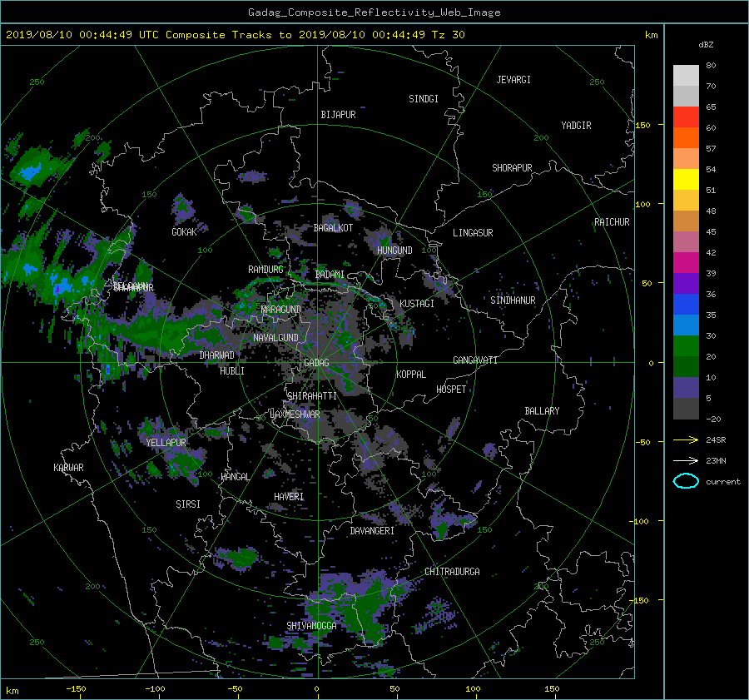Click the HOSPET city label

coord(451,390)
